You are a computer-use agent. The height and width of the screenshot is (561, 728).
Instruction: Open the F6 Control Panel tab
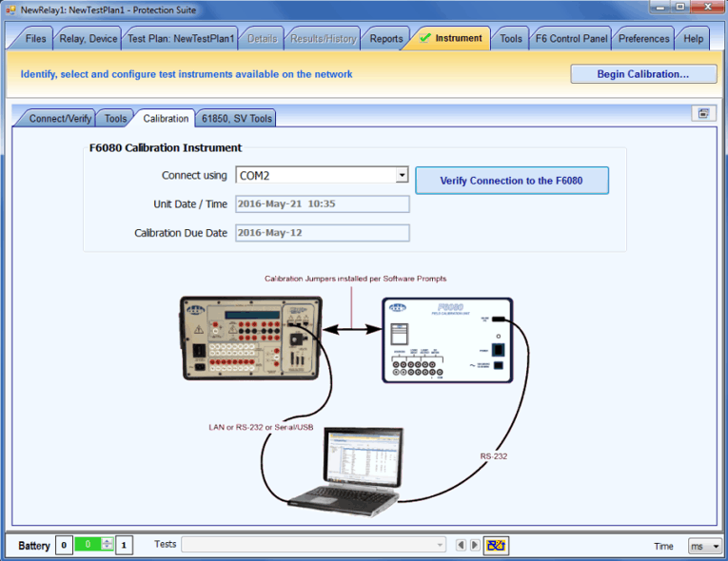click(x=571, y=39)
